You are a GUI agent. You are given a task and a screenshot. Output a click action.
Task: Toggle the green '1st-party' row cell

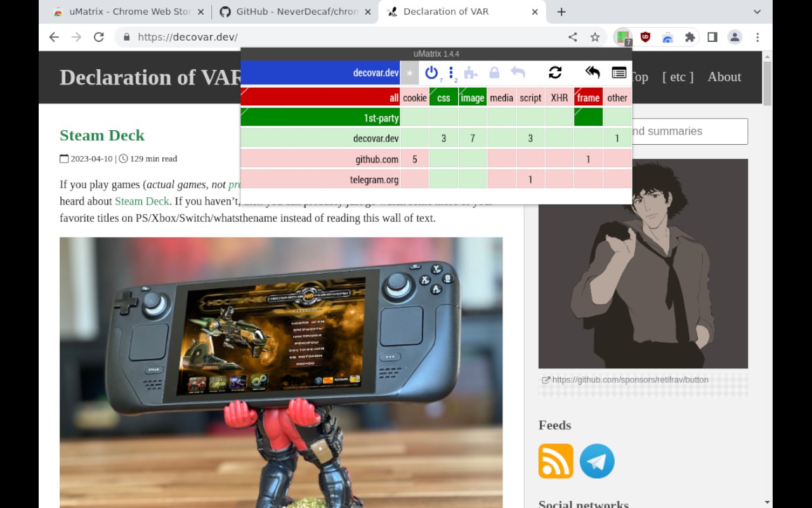[320, 117]
